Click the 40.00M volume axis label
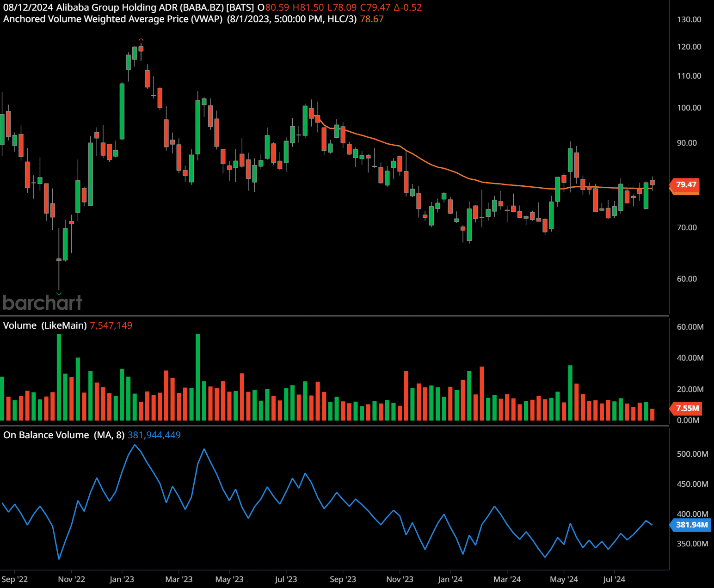This screenshot has width=714, height=588. pyautogui.click(x=690, y=358)
